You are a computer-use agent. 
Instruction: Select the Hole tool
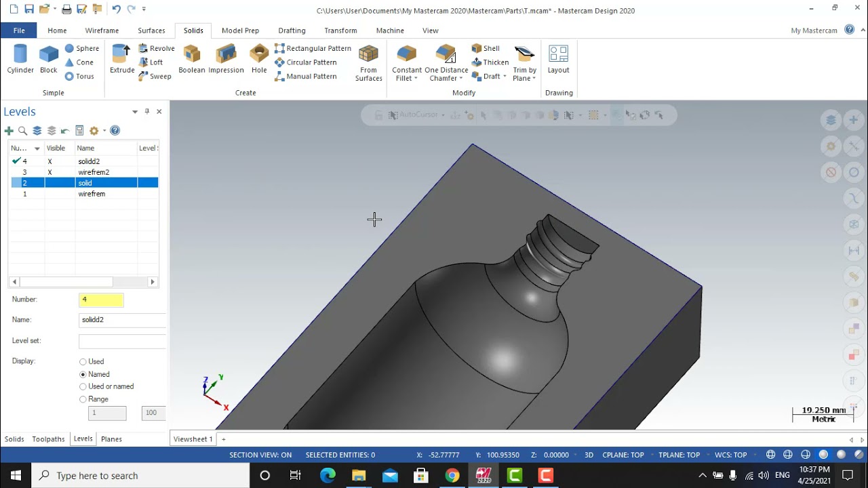click(259, 59)
